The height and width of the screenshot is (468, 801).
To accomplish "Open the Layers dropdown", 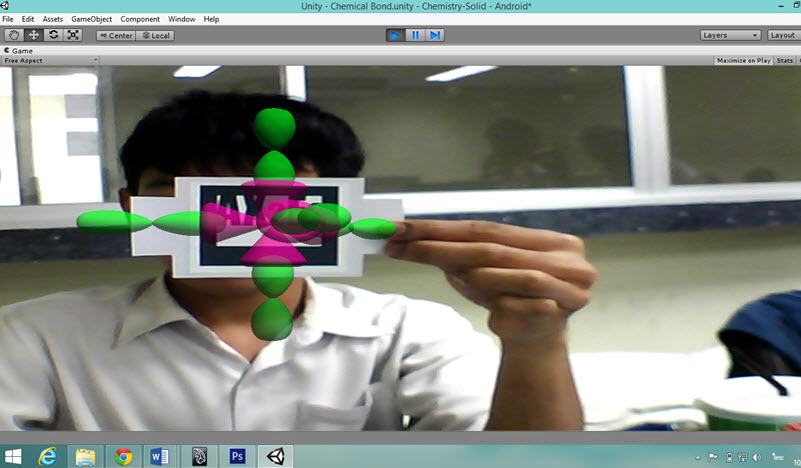I will (730, 35).
